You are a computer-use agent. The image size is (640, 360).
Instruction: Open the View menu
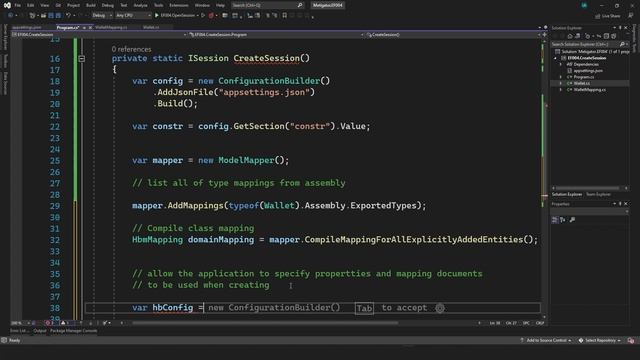[x=45, y=5]
